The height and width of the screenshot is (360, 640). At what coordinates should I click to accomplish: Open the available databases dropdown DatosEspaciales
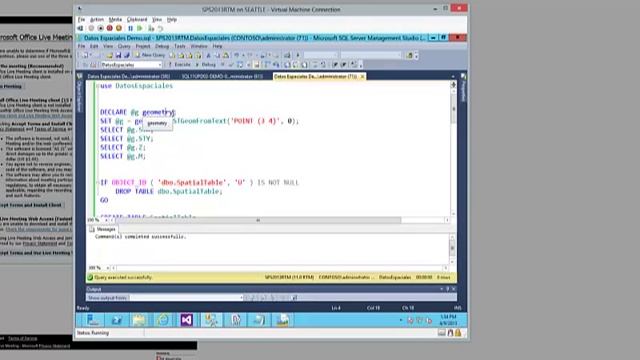[131, 64]
